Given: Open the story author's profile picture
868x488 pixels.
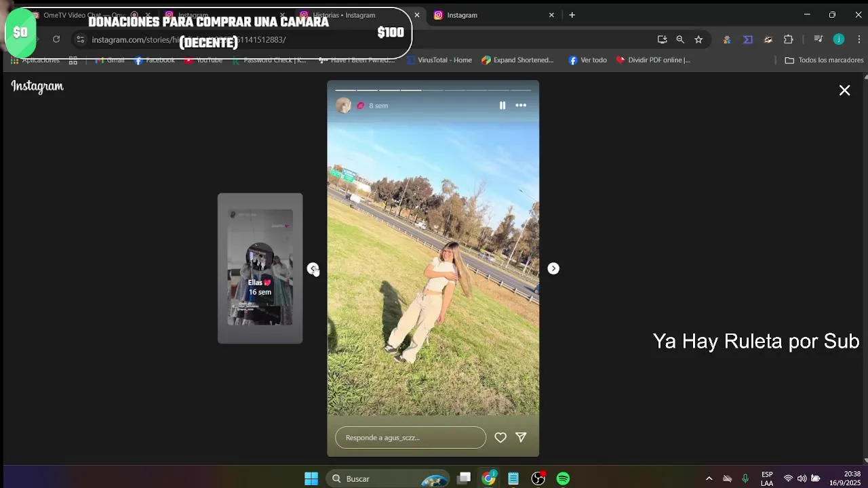Looking at the screenshot, I should click(x=343, y=105).
